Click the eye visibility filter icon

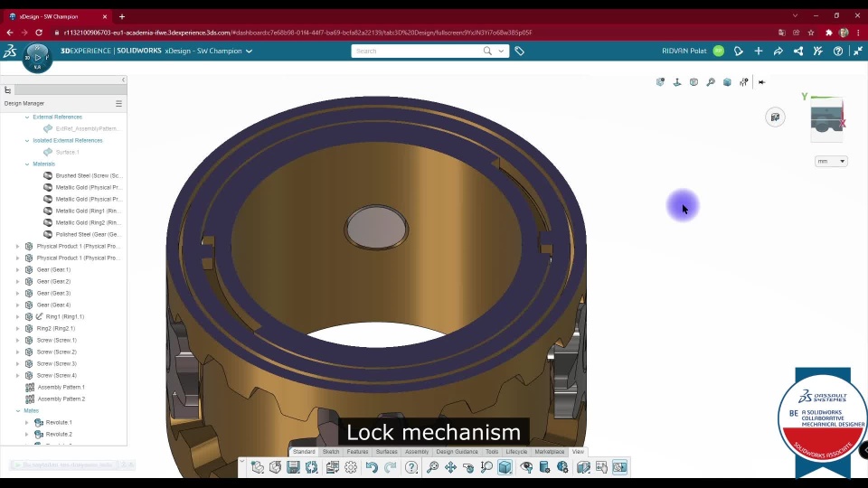tap(526, 467)
